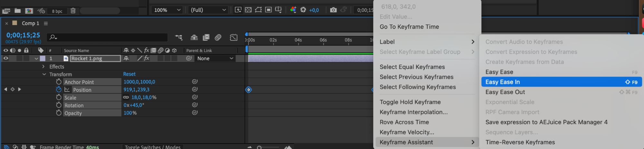Toggle the Scale constrain proportions link
Screen dimensions: 644x149
[x=126, y=97]
